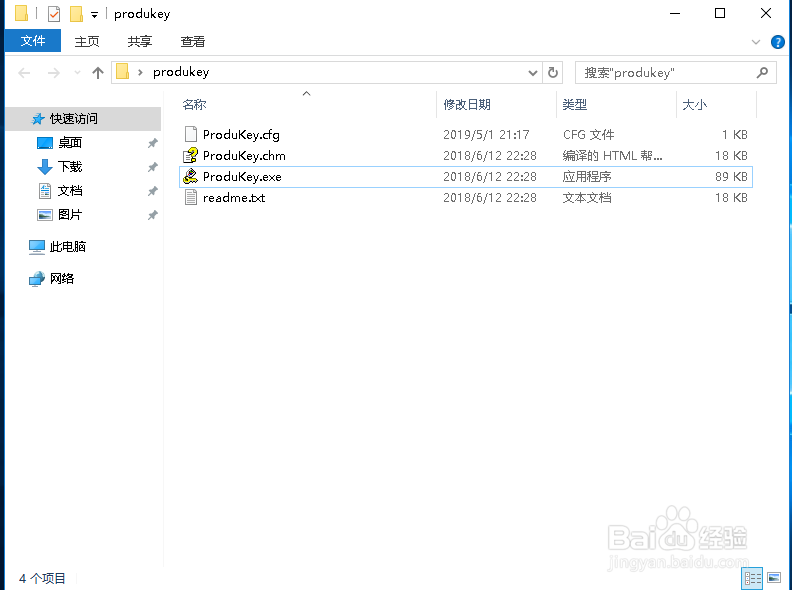Viewport: 792px width, 590px height.
Task: Open 下载 in the navigation pane
Action: click(70, 167)
